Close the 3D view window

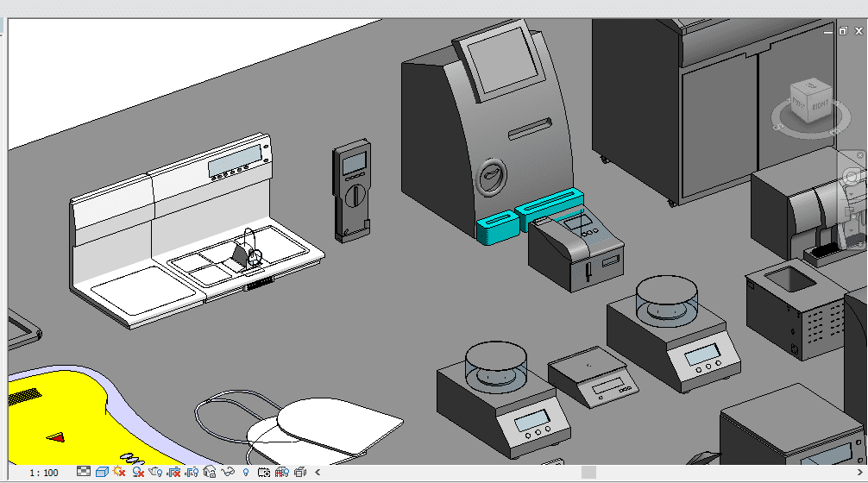tap(859, 31)
